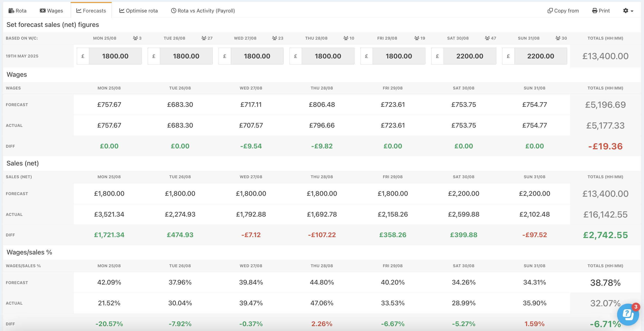Click the Copy from button

pyautogui.click(x=563, y=11)
